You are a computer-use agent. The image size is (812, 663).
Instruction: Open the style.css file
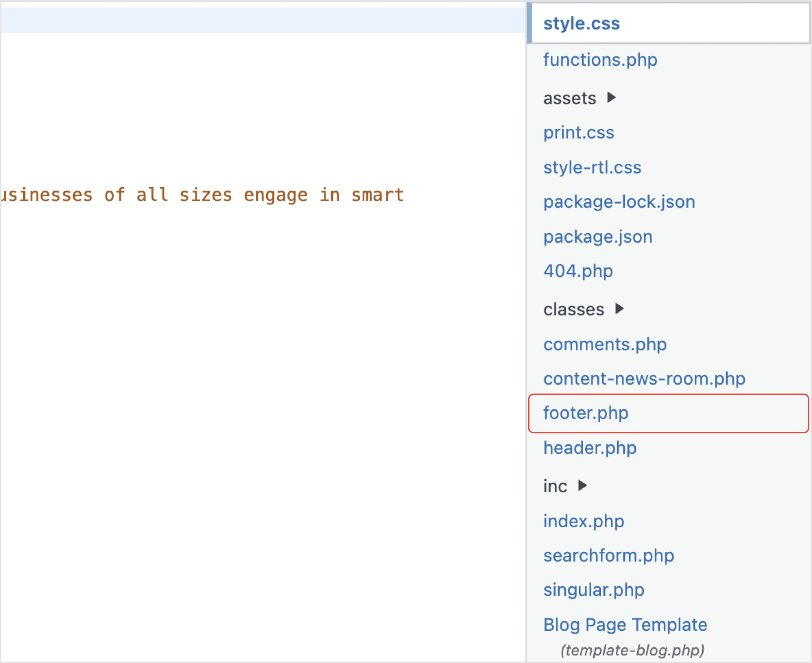(581, 24)
